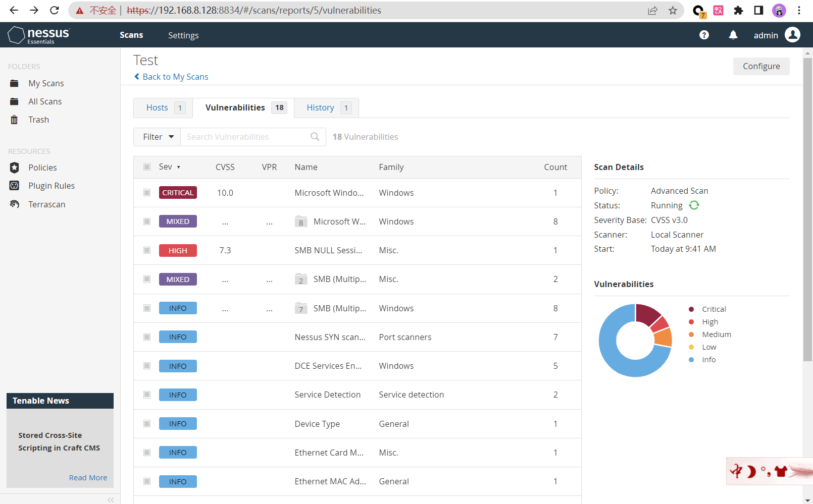
Task: Click the Critical legend color dot
Action: point(691,309)
